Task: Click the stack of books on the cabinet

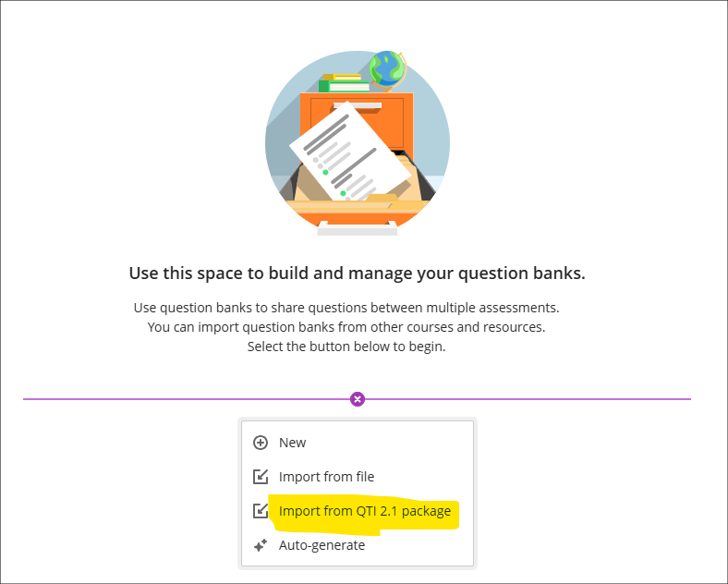Action: click(x=344, y=83)
